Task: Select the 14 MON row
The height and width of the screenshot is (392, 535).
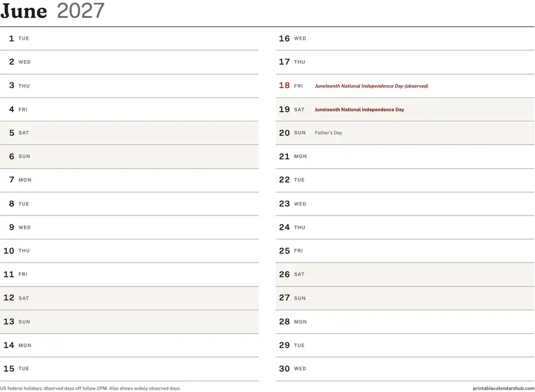Action: [129, 346]
